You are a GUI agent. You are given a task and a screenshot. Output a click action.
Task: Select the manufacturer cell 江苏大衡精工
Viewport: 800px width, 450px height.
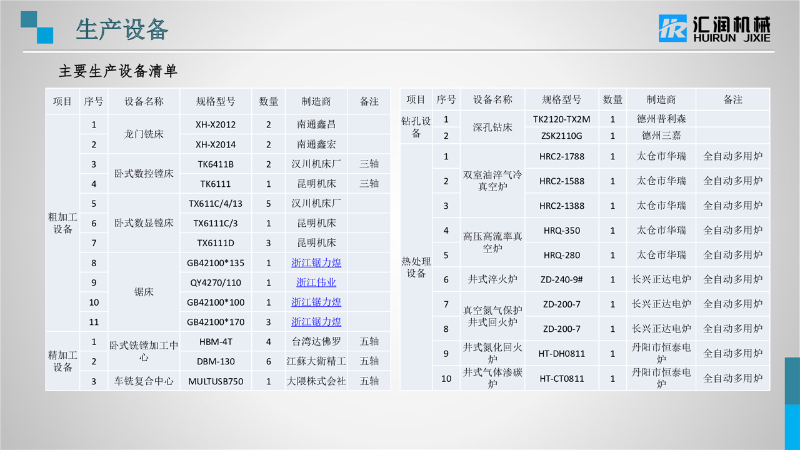tap(316, 361)
